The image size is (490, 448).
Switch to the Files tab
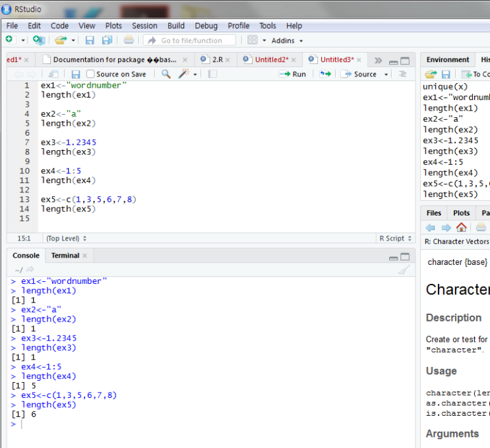point(434,213)
